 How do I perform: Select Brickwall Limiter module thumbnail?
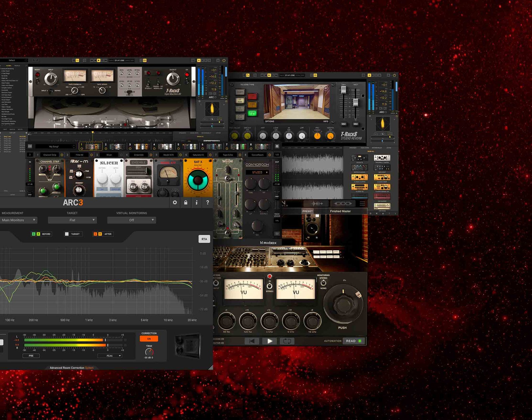(382, 158)
